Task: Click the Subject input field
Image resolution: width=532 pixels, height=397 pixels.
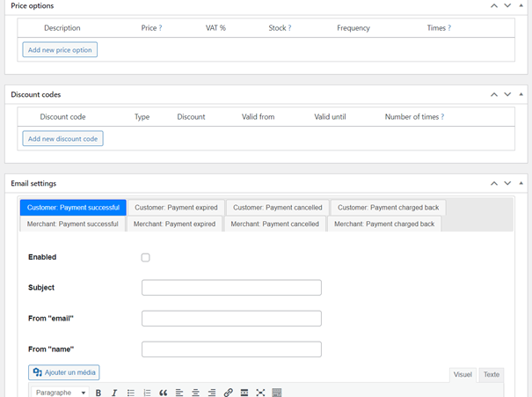Action: click(x=231, y=288)
